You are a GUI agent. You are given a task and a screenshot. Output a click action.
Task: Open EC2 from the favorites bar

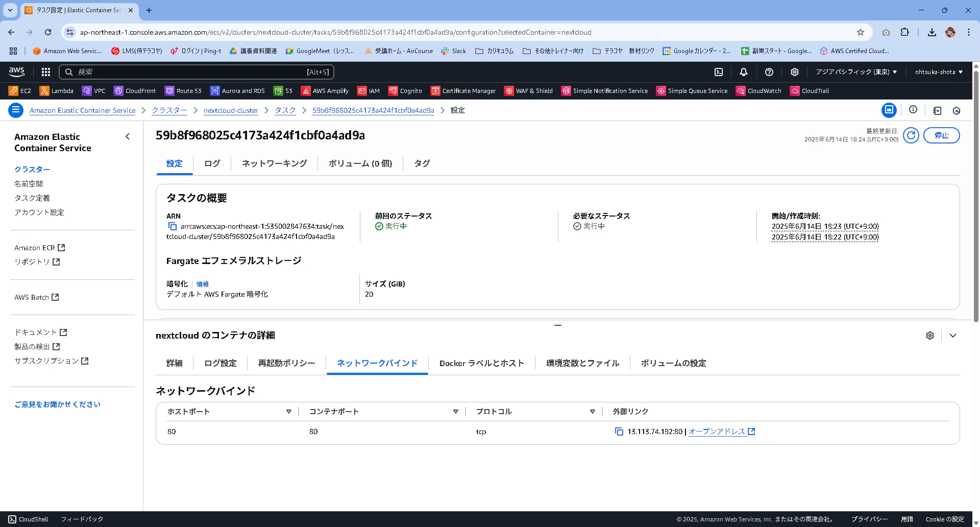(20, 91)
